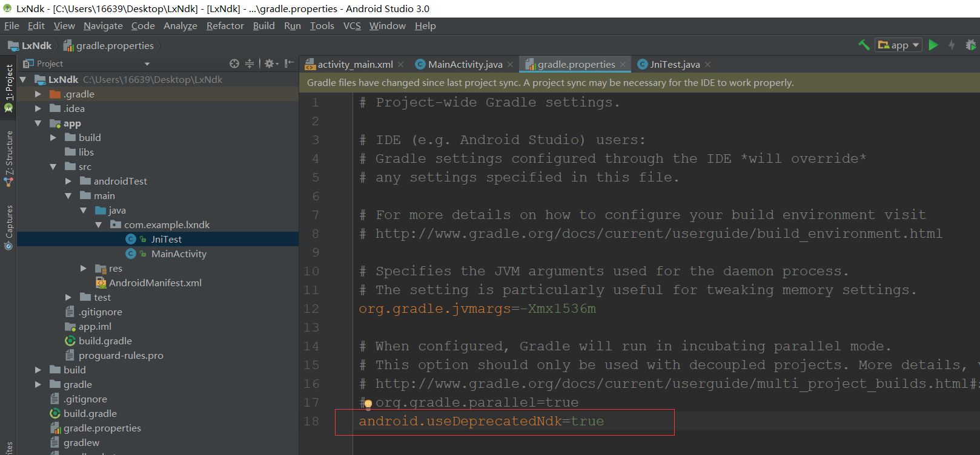
Task: Collapse the main folder
Action: click(68, 195)
